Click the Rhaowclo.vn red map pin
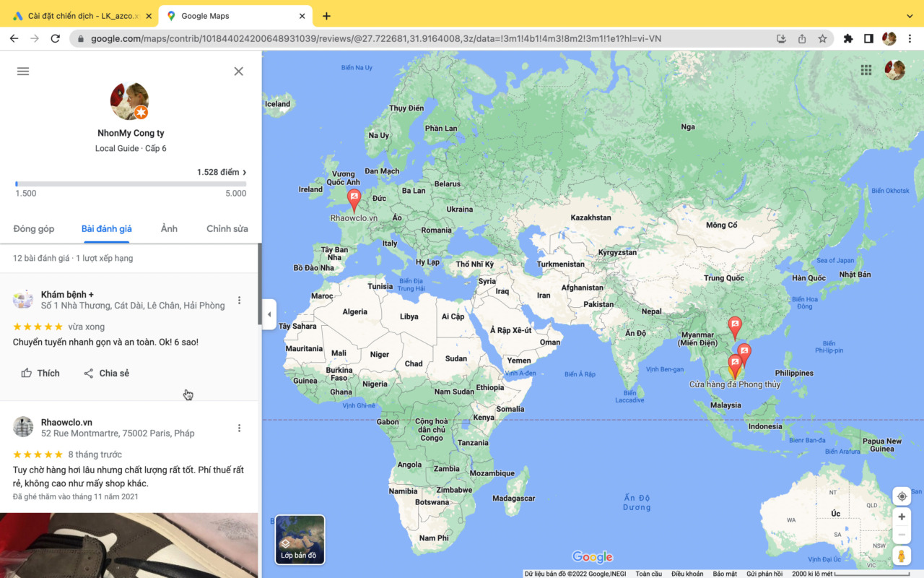The height and width of the screenshot is (578, 924). (354, 199)
